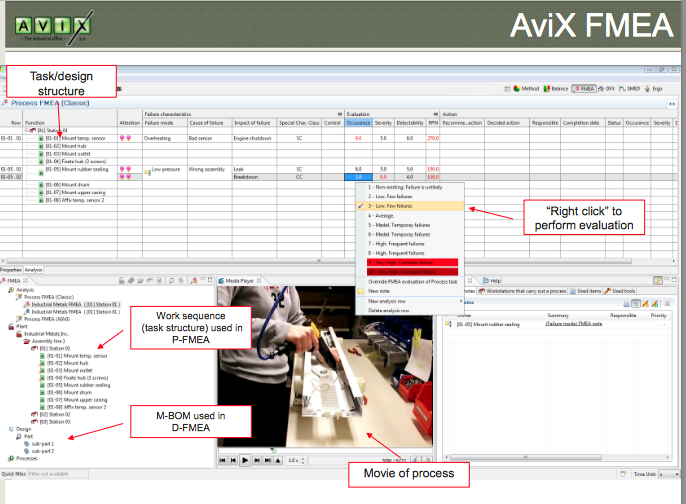The width and height of the screenshot is (686, 504).
Task: Select [01-07] Mount upper casing table row
Action: pos(72,192)
